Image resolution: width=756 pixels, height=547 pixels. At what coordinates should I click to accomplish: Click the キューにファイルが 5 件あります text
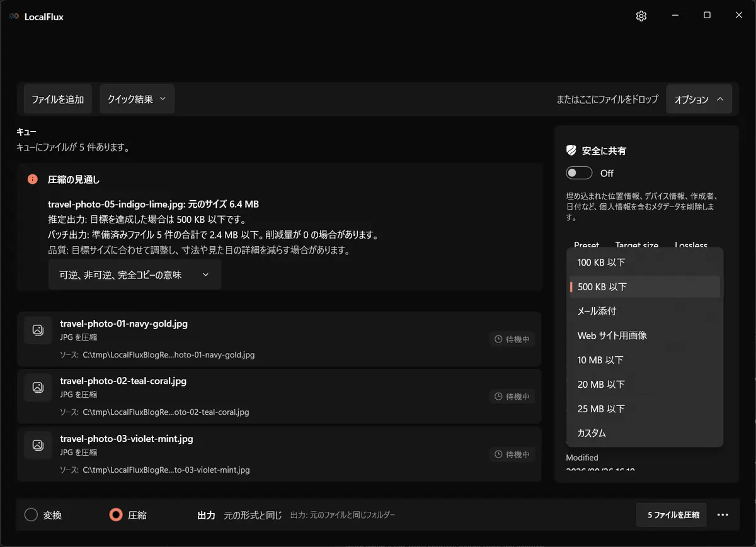[x=73, y=147]
